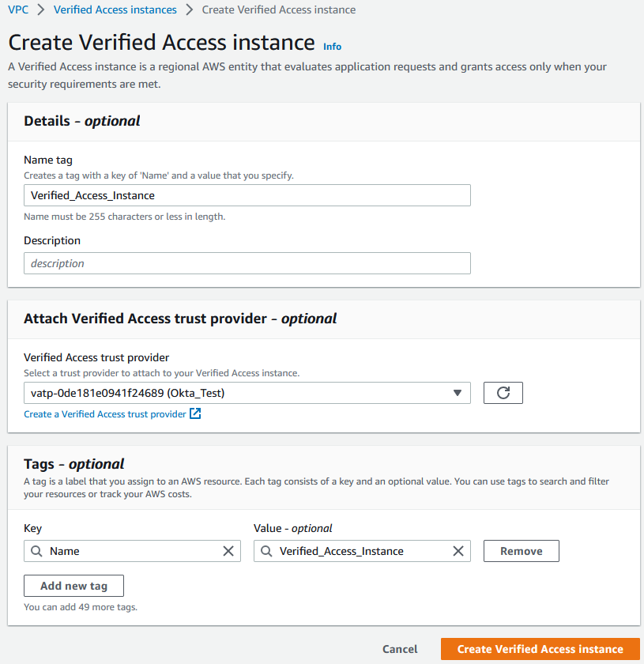Click the Description input field
Viewport: 644px width, 664px height.
[247, 263]
